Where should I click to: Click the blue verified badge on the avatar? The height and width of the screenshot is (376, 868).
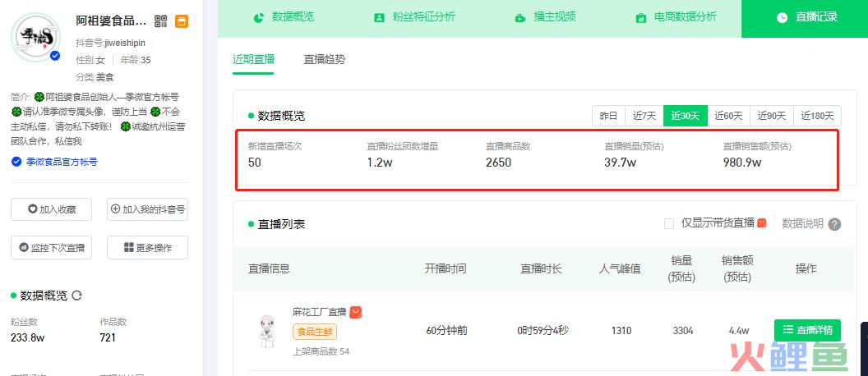click(55, 56)
